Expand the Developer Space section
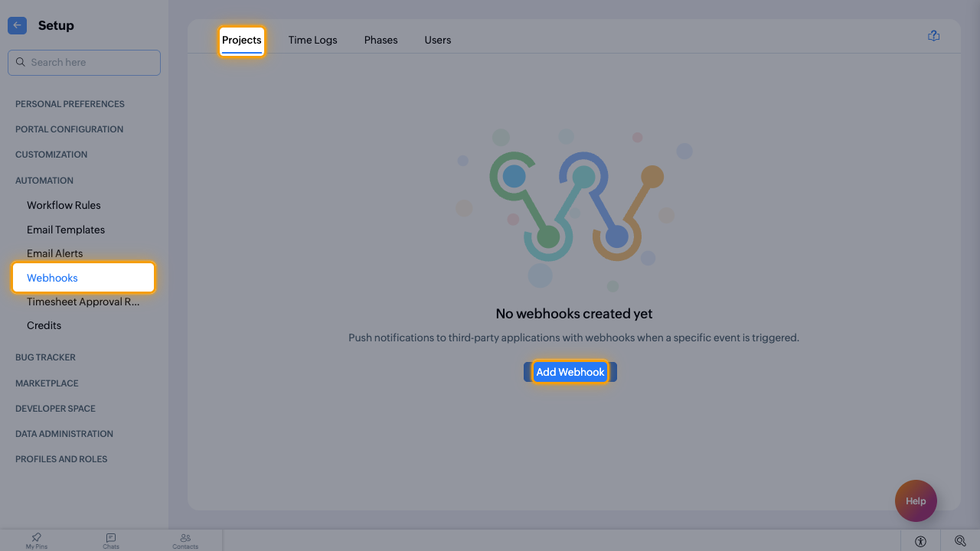Viewport: 980px width, 551px height. 55,409
